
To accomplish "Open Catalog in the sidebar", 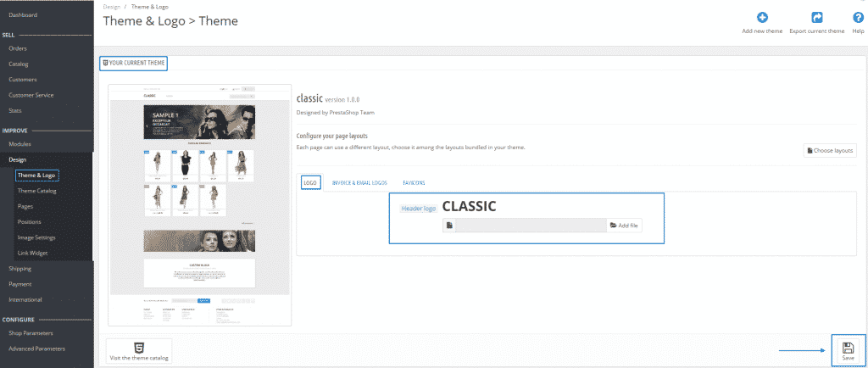I will tap(19, 64).
